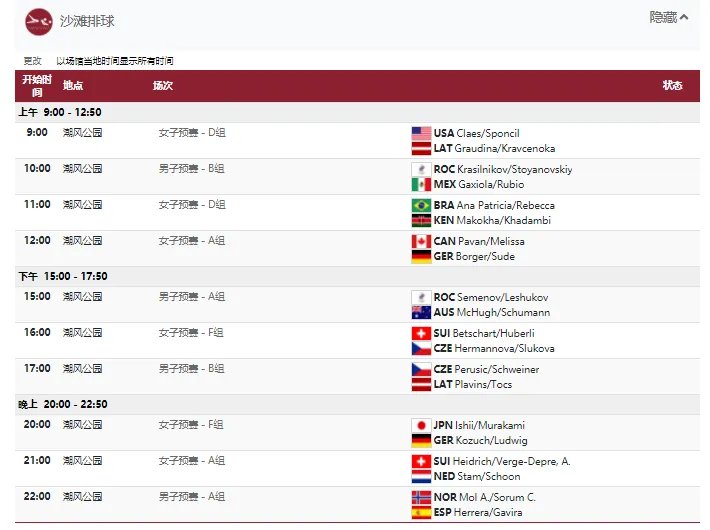Image resolution: width=710 pixels, height=530 pixels.
Task: Click the Mexico flag beside MEX
Action: [421, 185]
